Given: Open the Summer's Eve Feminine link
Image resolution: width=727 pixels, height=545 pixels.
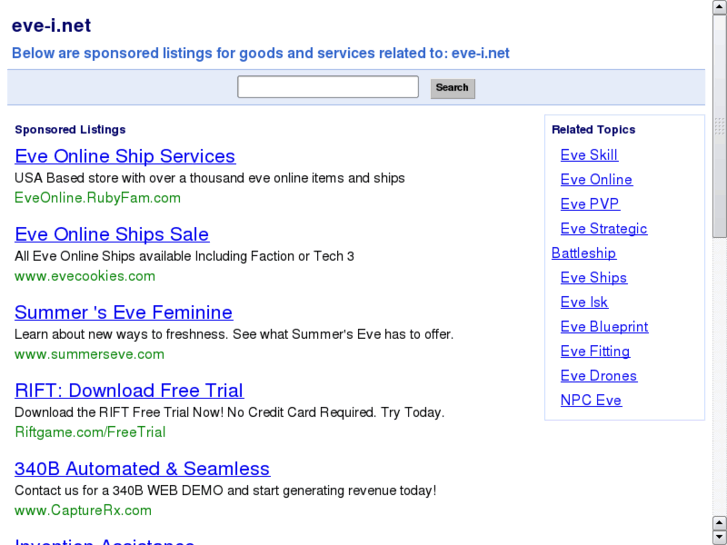Looking at the screenshot, I should click(x=123, y=313).
